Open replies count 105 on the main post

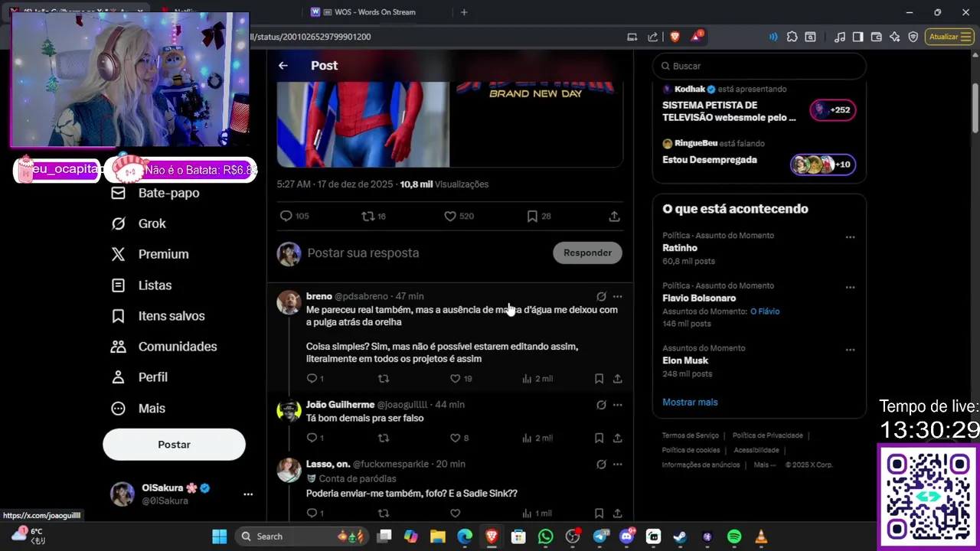click(x=294, y=217)
